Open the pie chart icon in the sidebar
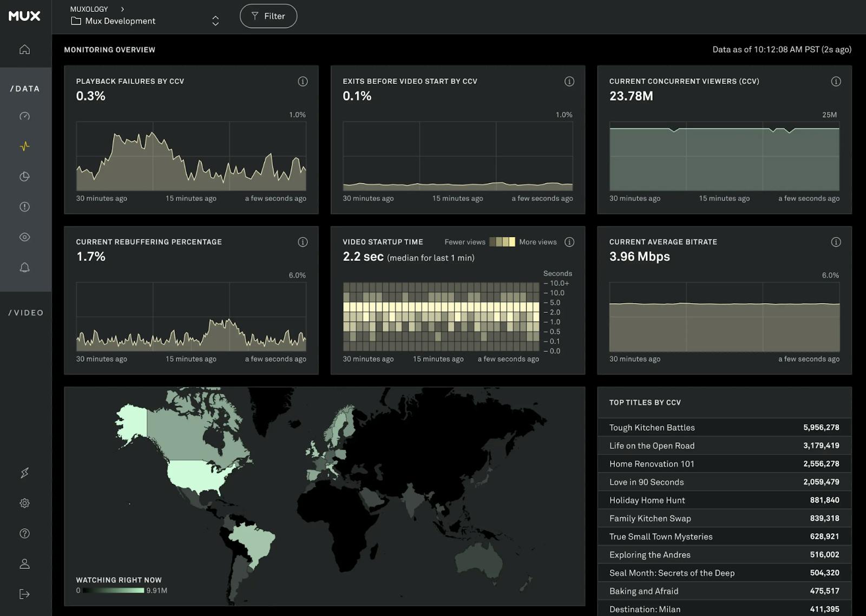 (x=24, y=176)
